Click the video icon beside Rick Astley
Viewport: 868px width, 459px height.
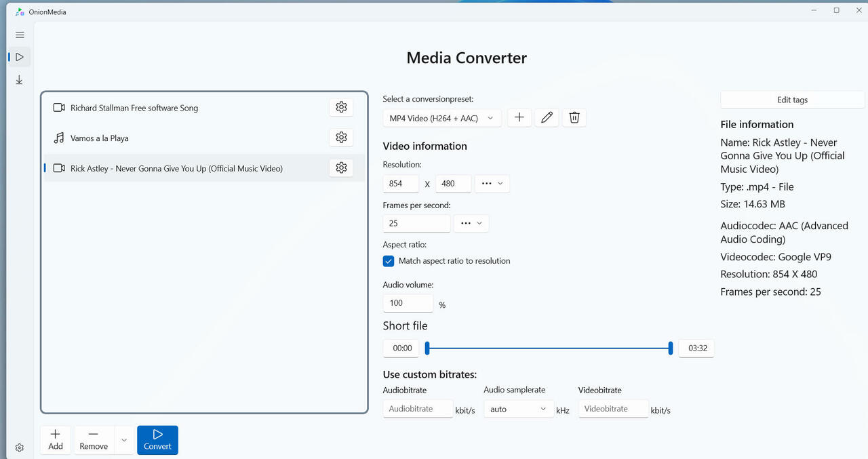click(x=59, y=168)
